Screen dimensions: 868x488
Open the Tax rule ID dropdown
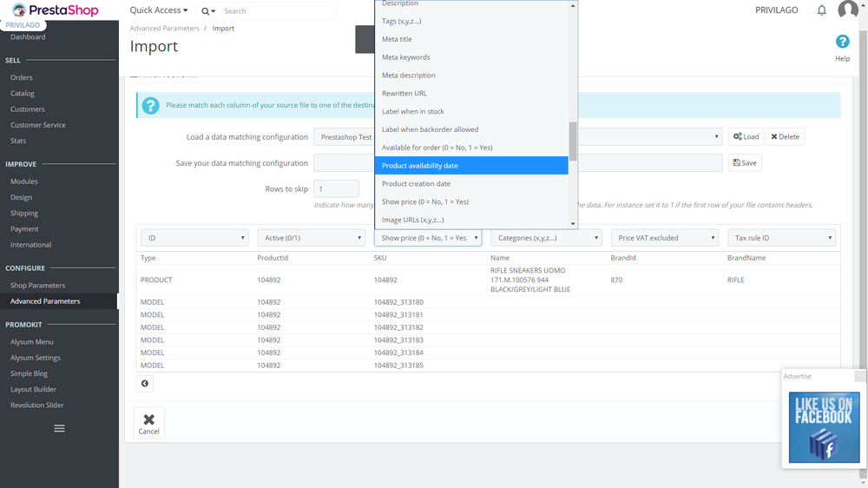click(x=781, y=238)
